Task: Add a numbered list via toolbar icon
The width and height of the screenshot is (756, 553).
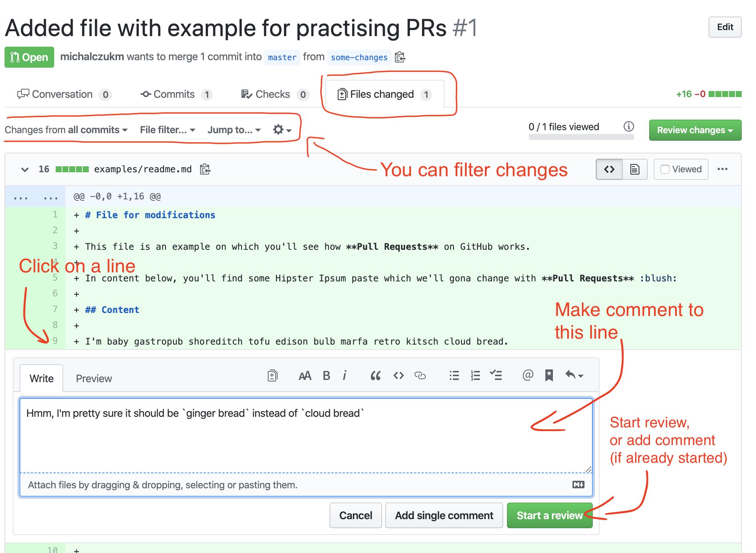Action: point(475,375)
